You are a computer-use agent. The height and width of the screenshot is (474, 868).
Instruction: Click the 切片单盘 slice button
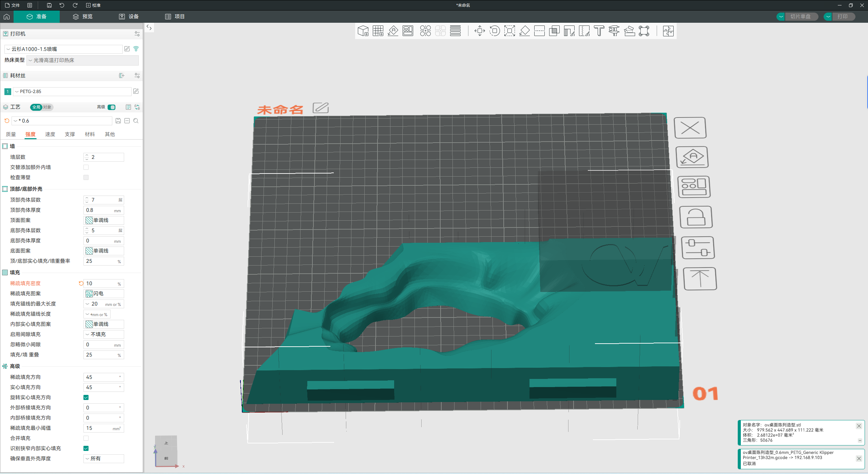click(x=801, y=16)
